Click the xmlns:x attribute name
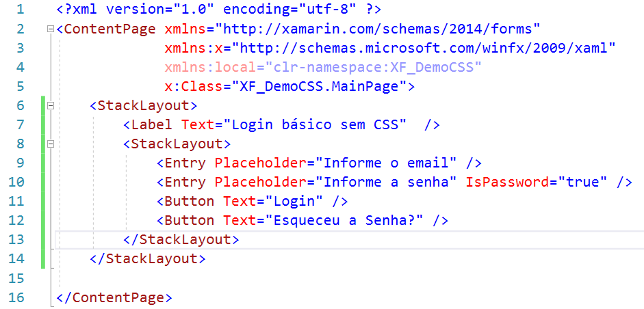The width and height of the screenshot is (644, 309). point(194,49)
